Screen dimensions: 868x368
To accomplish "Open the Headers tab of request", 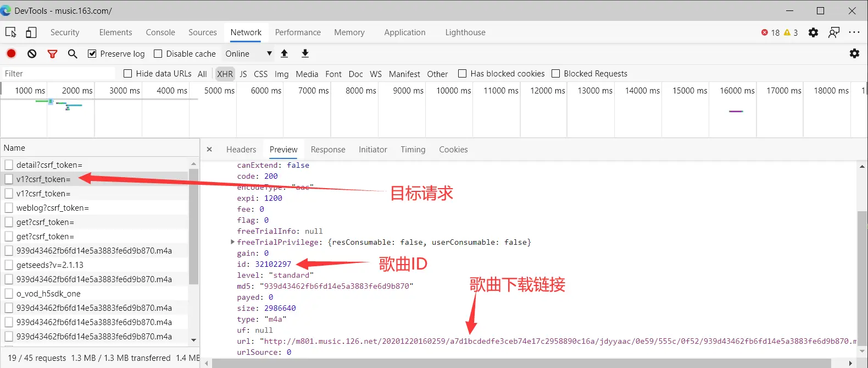I will [x=241, y=150].
